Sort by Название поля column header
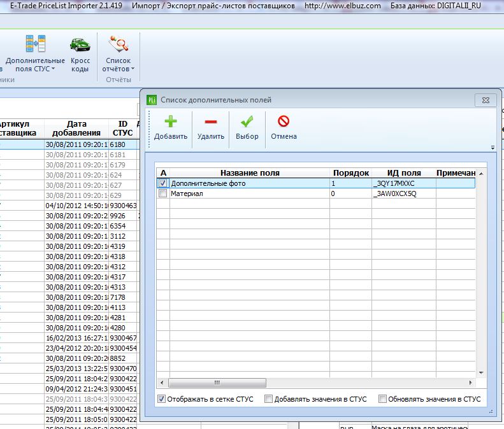The width and height of the screenshot is (504, 429). tap(250, 172)
